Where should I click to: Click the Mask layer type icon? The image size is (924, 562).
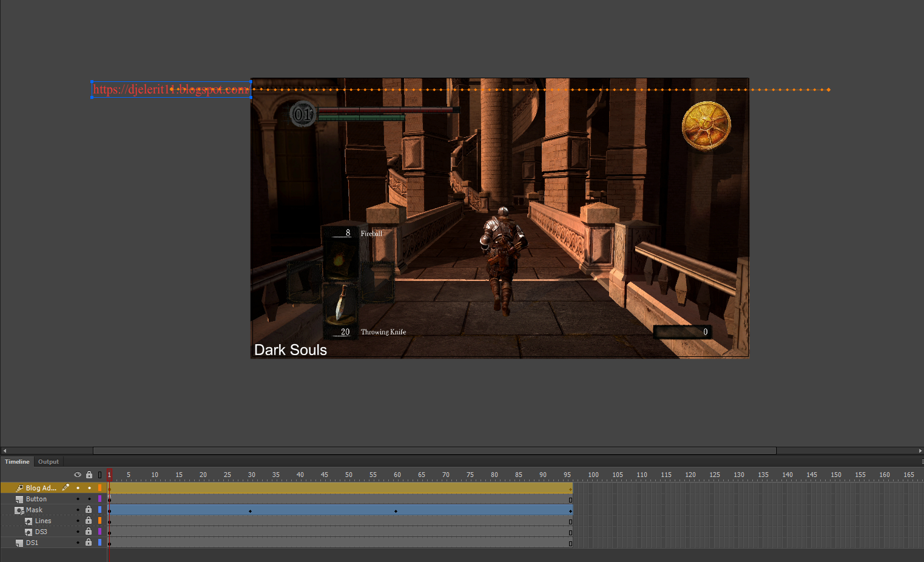pyautogui.click(x=19, y=510)
